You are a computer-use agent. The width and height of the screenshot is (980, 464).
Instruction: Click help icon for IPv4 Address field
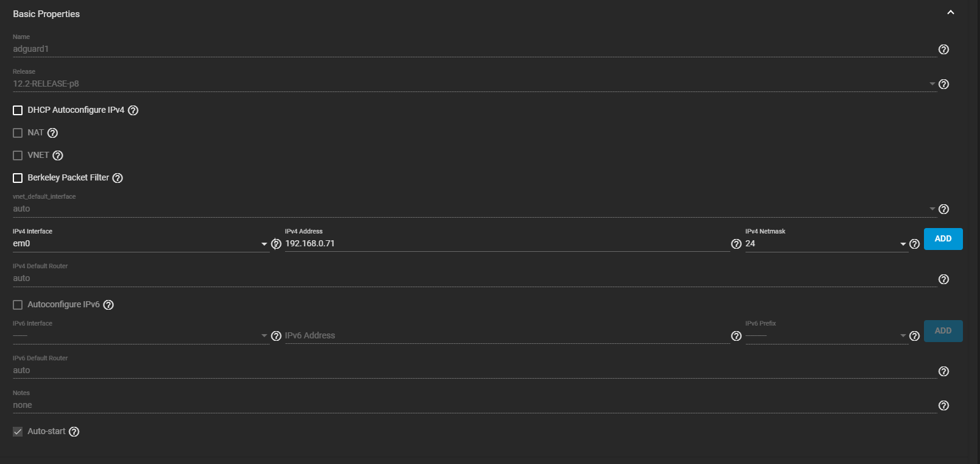pyautogui.click(x=736, y=244)
